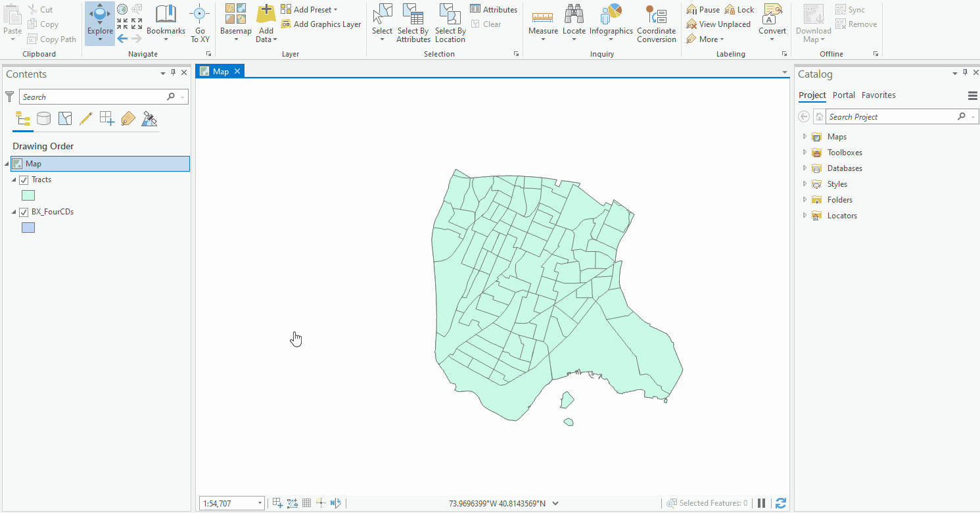Switch to Catalog Portal tab
The height and width of the screenshot is (513, 980).
(844, 95)
